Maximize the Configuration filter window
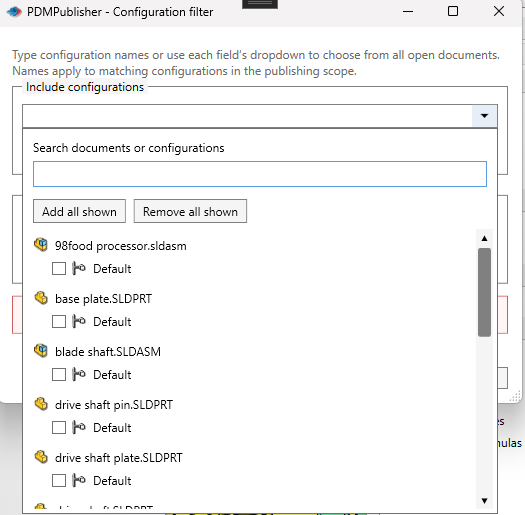This screenshot has width=525, height=515. pyautogui.click(x=453, y=11)
